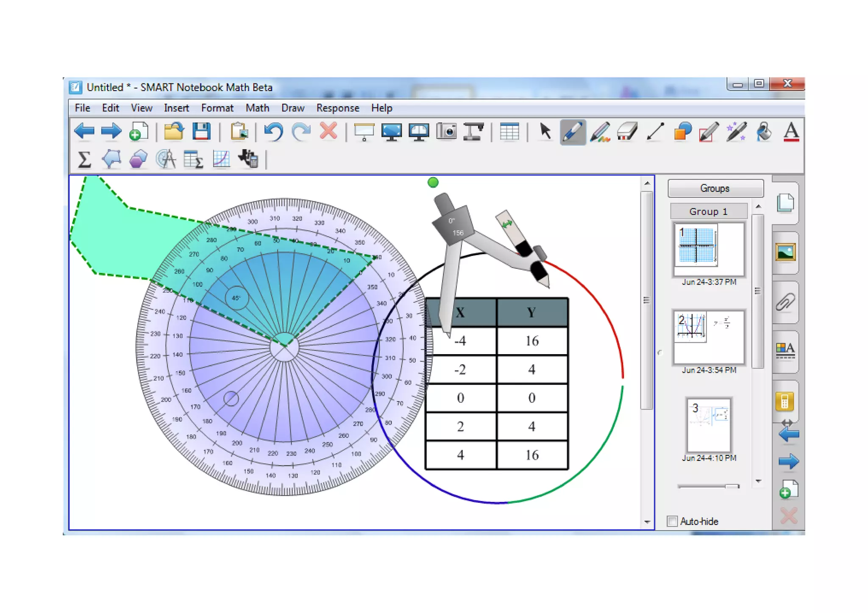Click canvas scroll up arrow
Viewport: 868px width, 613px height.
[647, 183]
